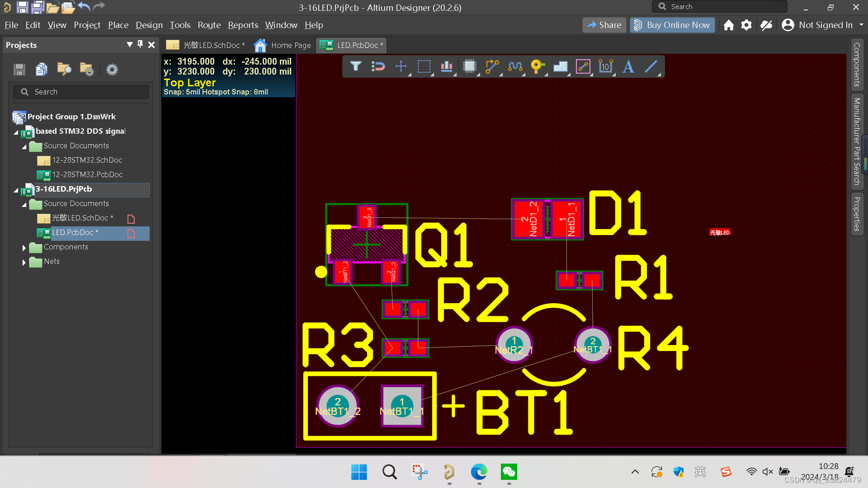Viewport: 868px width, 488px height.
Task: Click the Buy Online Now button
Action: [x=672, y=25]
